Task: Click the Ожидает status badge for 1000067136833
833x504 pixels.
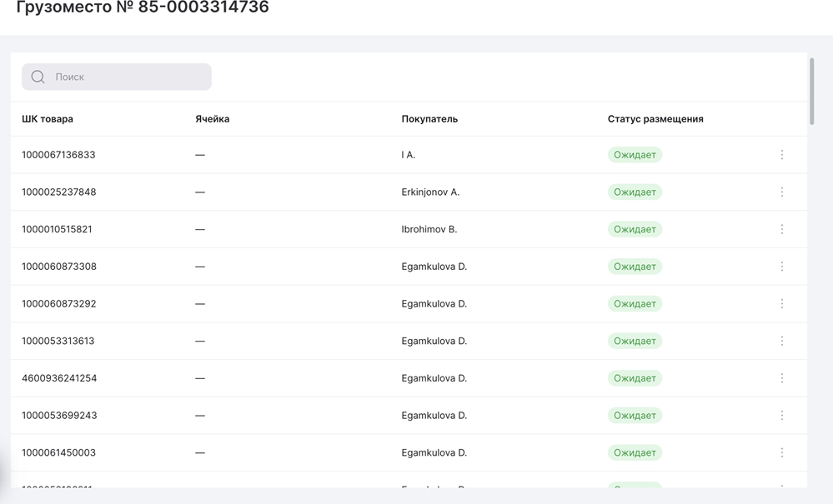Action: 635,155
